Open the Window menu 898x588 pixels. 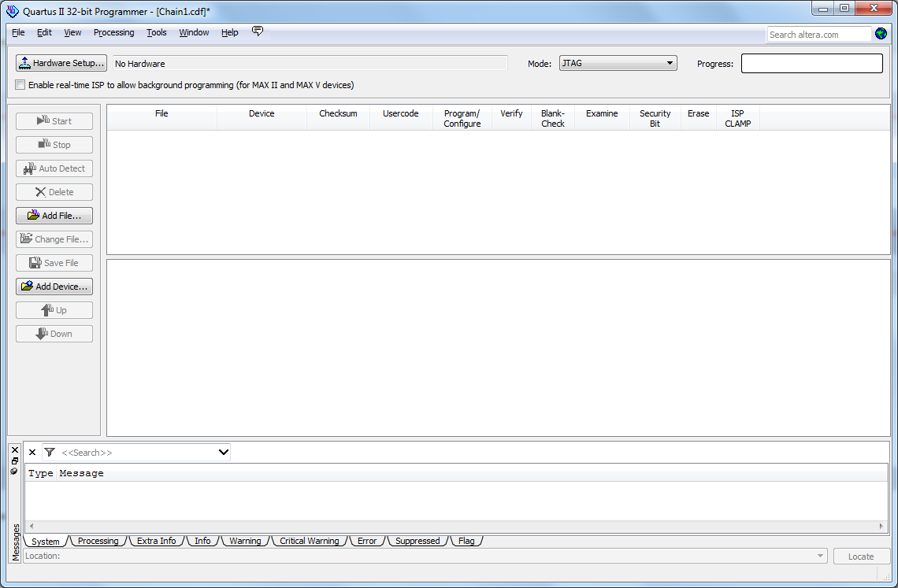[x=194, y=32]
